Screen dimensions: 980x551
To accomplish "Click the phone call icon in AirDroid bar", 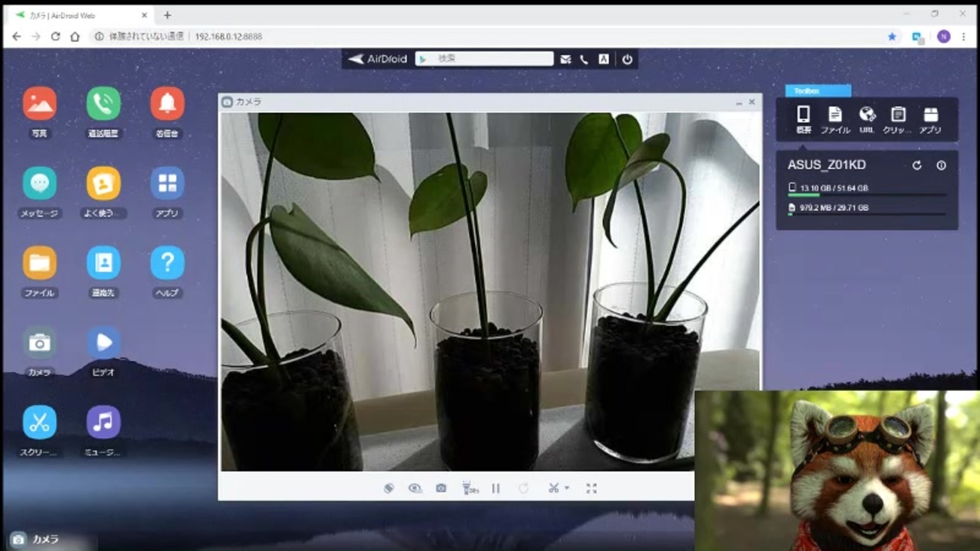I will click(x=584, y=59).
